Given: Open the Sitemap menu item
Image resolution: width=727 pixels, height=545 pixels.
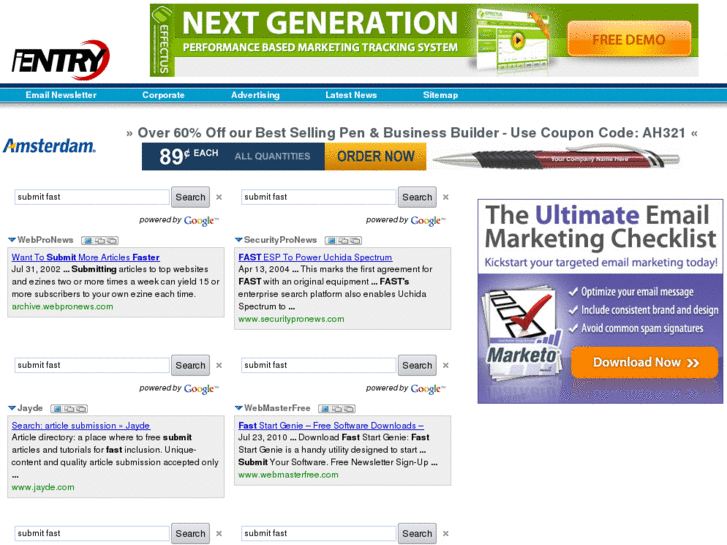Looking at the screenshot, I should (440, 95).
